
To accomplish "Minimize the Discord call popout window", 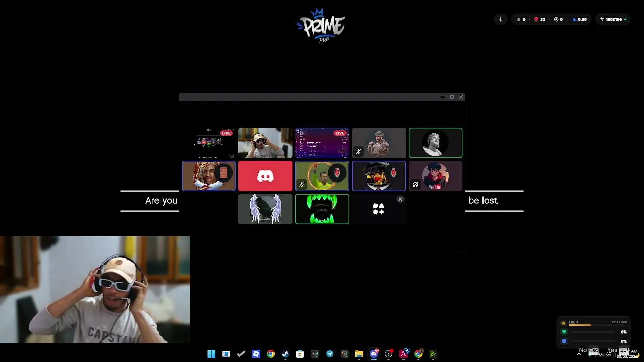I will (x=442, y=97).
